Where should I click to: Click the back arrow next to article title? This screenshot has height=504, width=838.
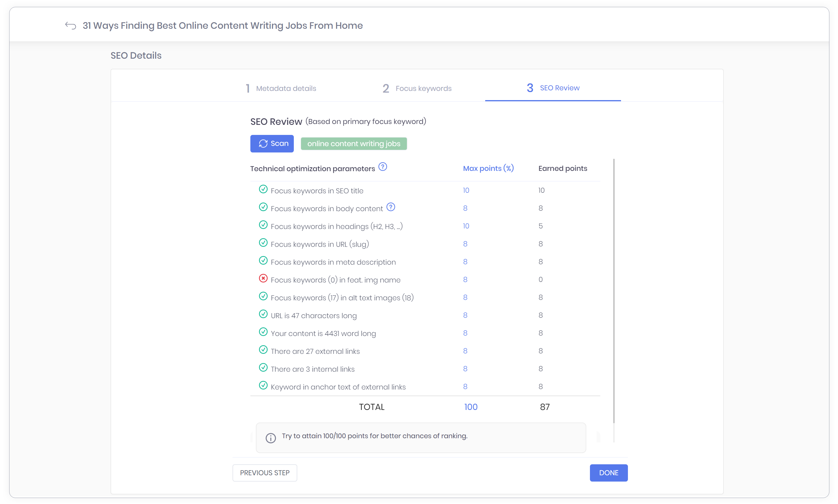[70, 26]
